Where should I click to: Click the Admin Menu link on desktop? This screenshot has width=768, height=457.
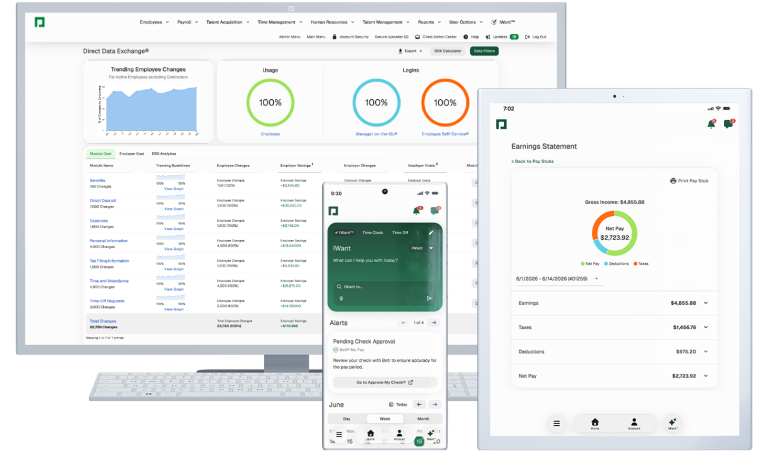click(x=289, y=37)
